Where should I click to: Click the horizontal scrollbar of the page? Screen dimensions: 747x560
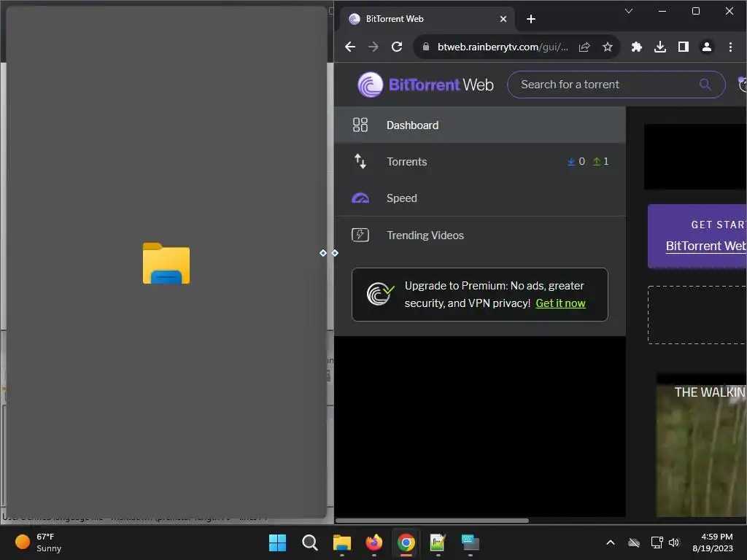coord(432,521)
